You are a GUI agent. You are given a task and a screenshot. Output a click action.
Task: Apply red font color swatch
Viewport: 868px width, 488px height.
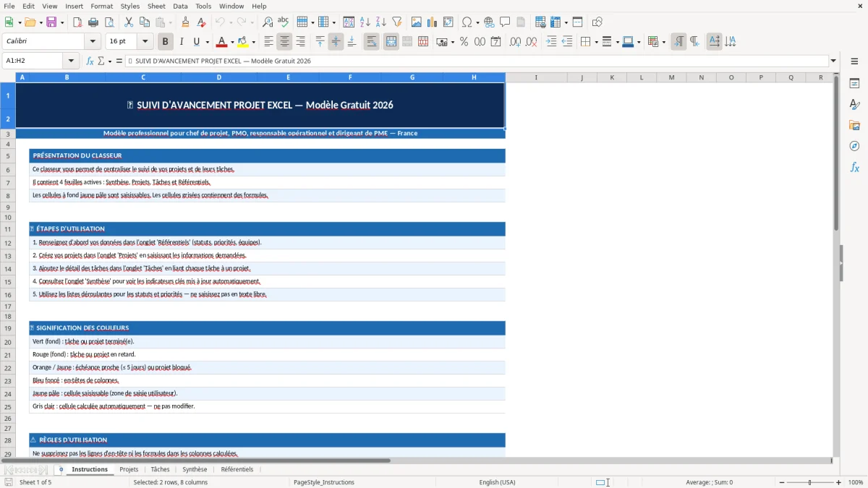click(x=221, y=42)
